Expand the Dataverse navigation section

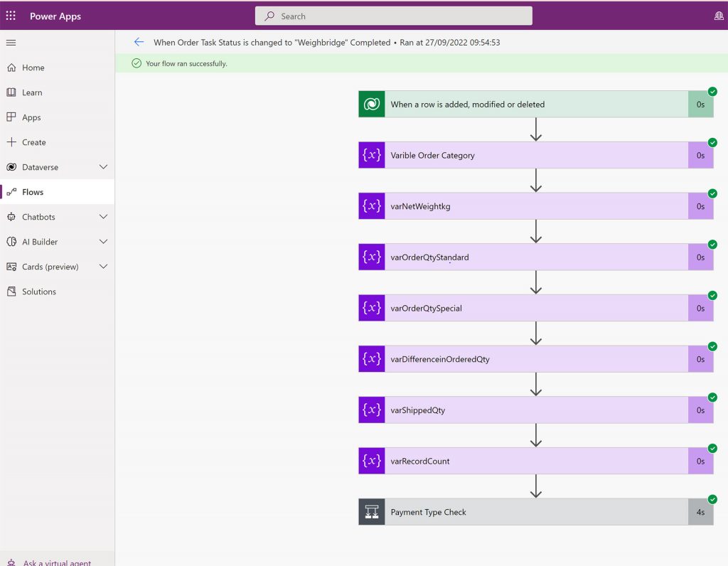[103, 167]
